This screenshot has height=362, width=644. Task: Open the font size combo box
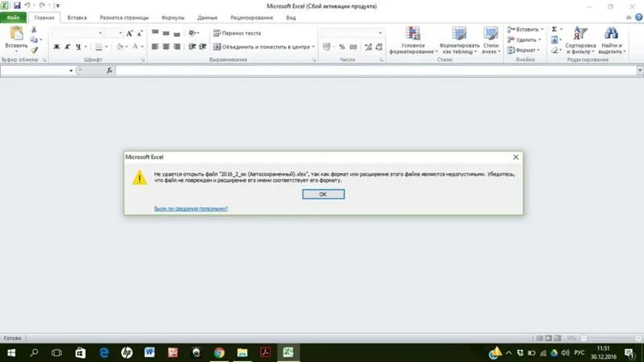114,33
